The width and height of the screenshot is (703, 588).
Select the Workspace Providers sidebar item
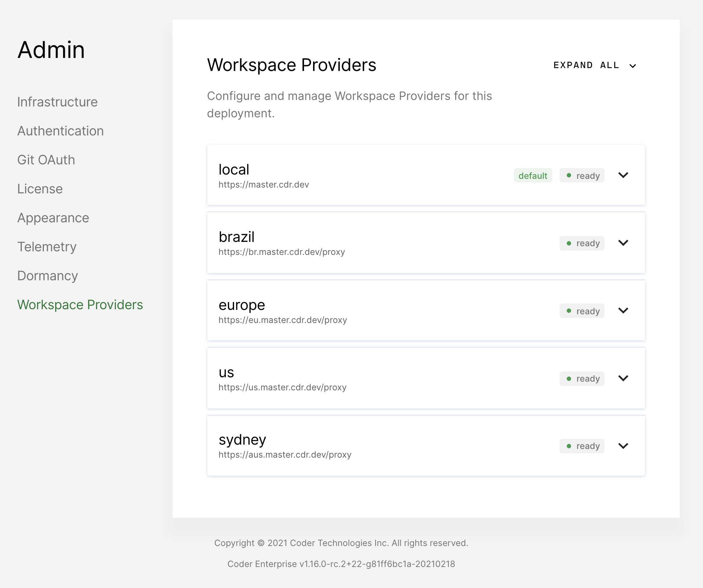(80, 304)
